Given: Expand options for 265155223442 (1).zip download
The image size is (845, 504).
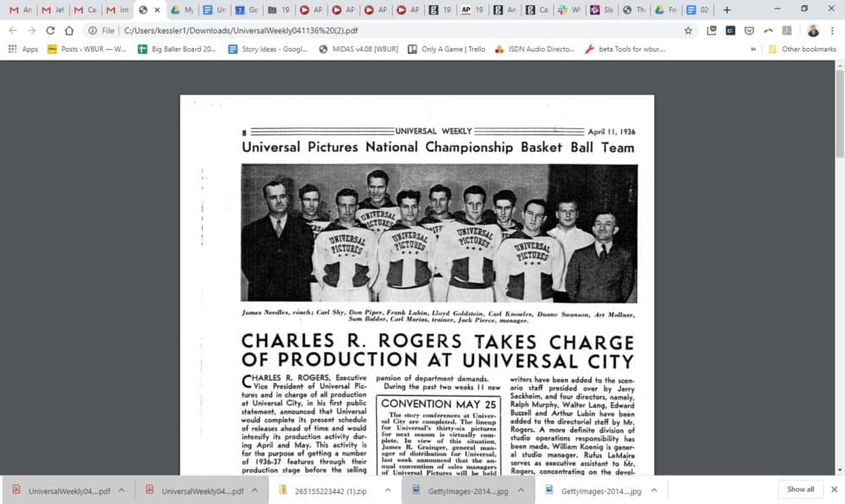Looking at the screenshot, I should pos(388,490).
